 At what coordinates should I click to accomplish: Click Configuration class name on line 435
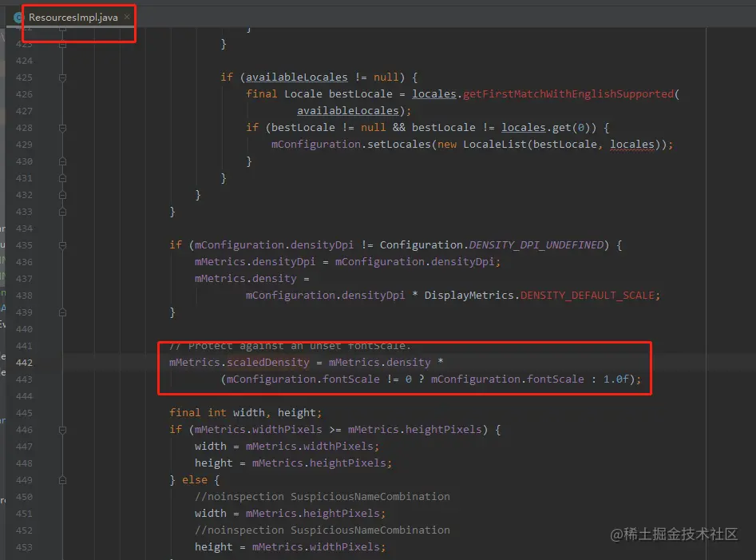[x=421, y=245]
